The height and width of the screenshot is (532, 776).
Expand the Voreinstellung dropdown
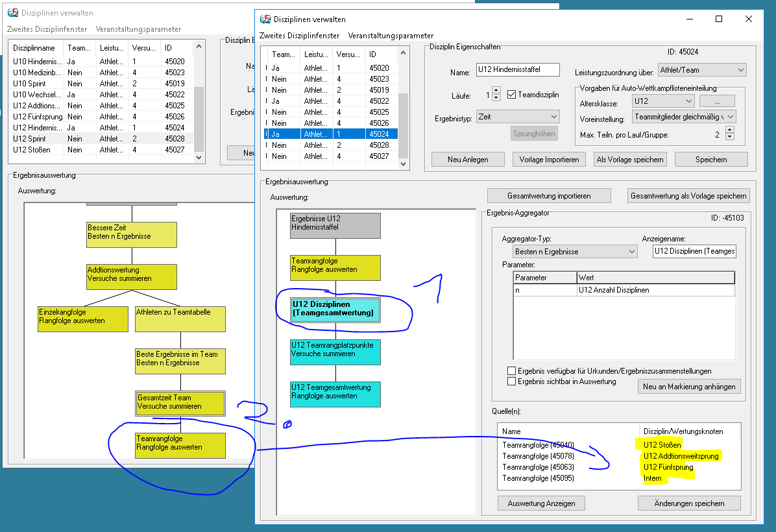coord(685,117)
